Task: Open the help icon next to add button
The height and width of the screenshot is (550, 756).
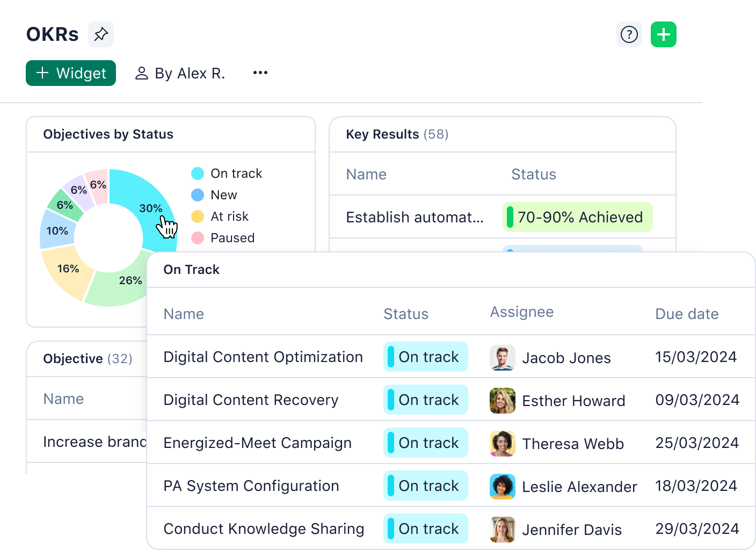Action: (x=629, y=34)
